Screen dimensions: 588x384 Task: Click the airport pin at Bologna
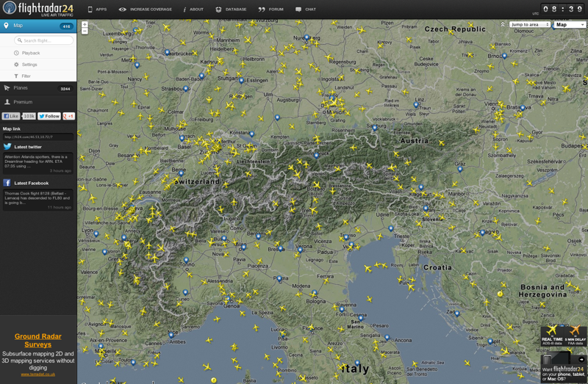click(315, 293)
